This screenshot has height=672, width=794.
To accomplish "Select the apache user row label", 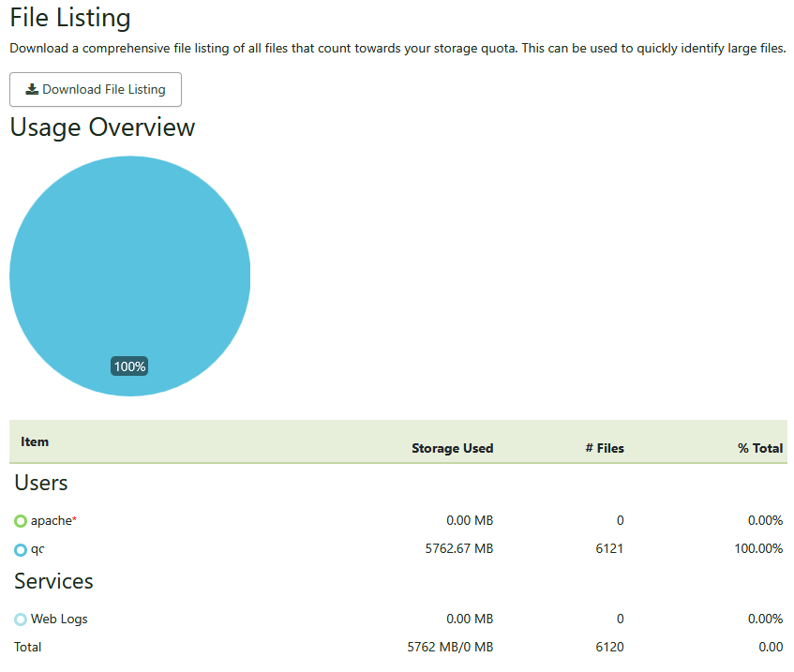I will point(51,521).
